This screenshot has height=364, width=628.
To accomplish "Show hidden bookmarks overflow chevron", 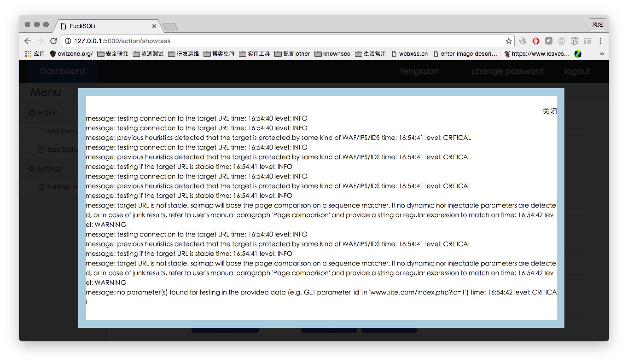I will (602, 54).
